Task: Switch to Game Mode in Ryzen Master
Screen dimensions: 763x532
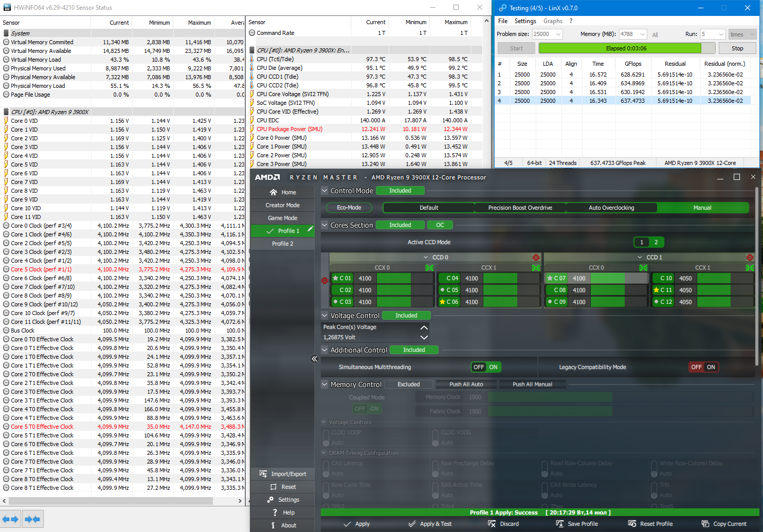Action: tap(282, 218)
